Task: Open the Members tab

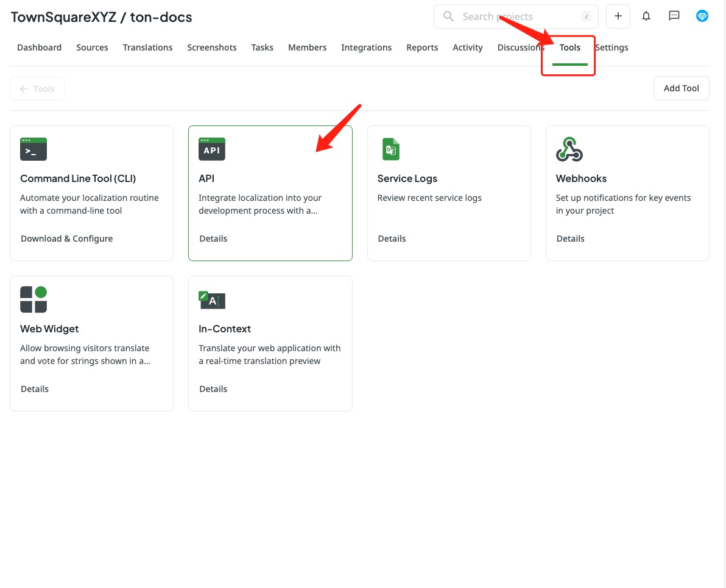Action: click(307, 47)
